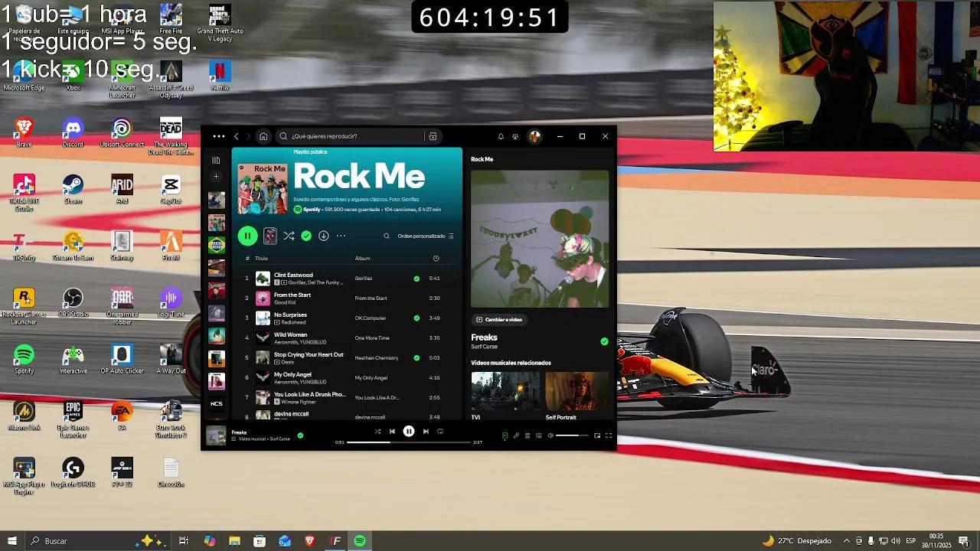Toggle saved checkmark for Rock Me playlist
This screenshot has height=551, width=980.
[x=306, y=236]
